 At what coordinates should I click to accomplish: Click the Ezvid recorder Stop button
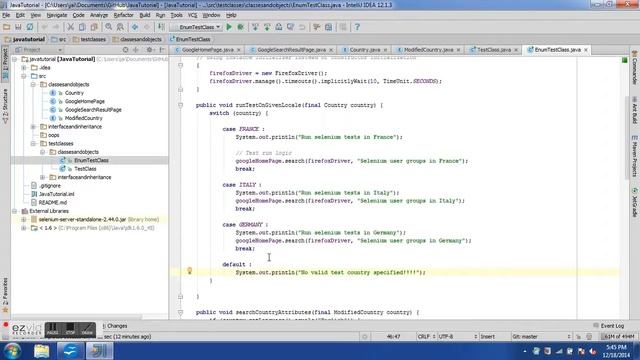(70, 329)
